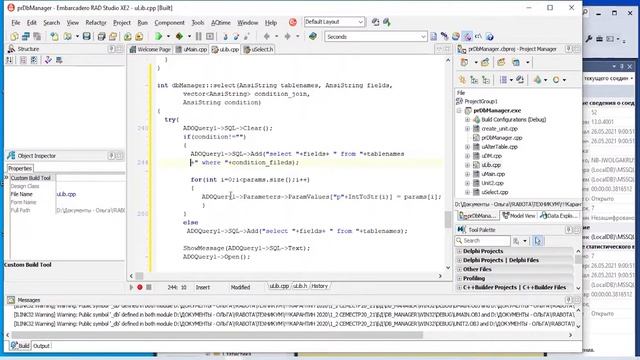Switch to the Data Explorer tab
This screenshot has width=640, height=360.
[558, 216]
